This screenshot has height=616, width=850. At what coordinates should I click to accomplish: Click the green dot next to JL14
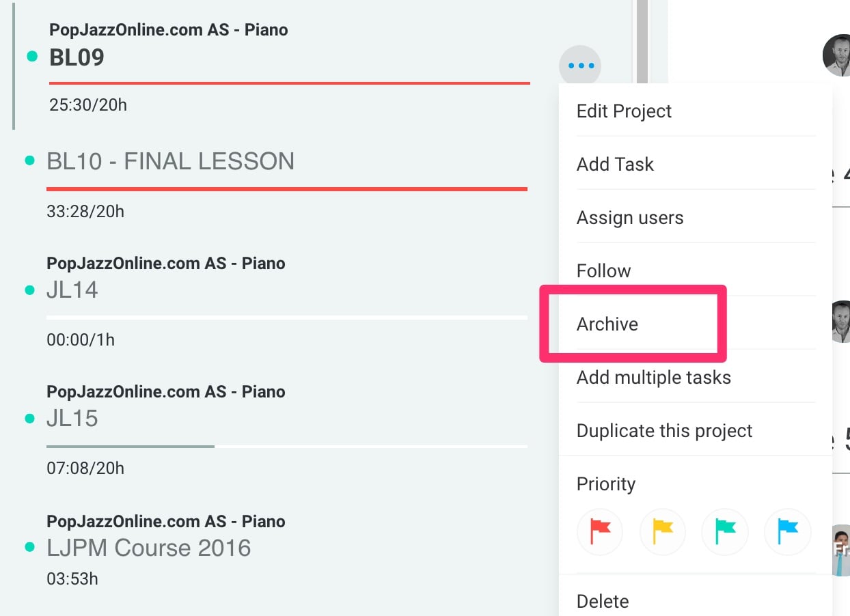pos(29,290)
